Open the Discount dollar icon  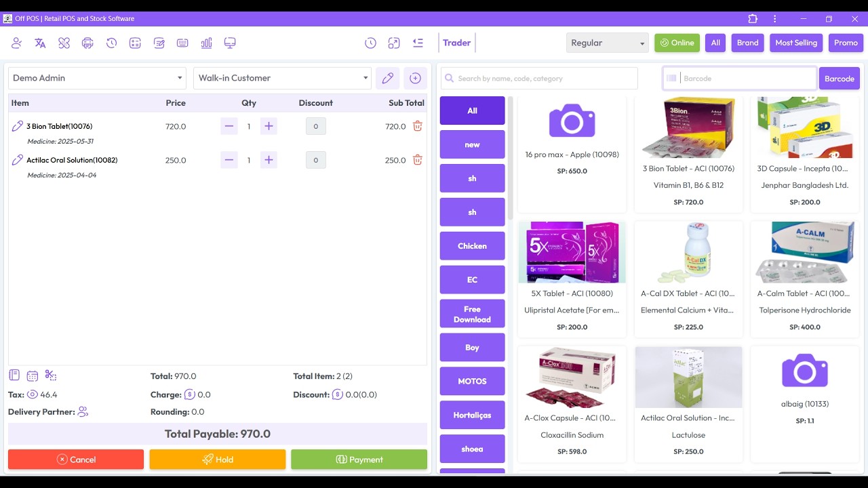pos(338,394)
